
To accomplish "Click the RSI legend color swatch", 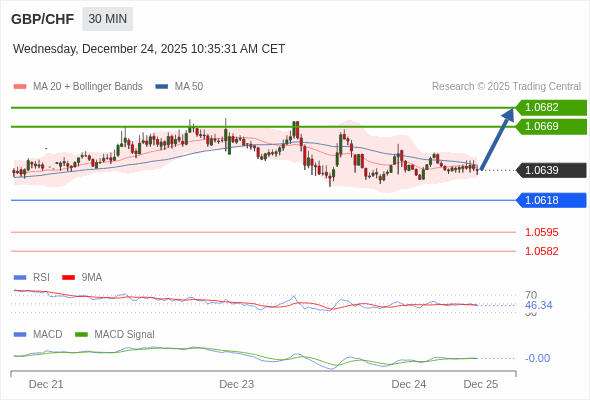I will click(x=20, y=278).
